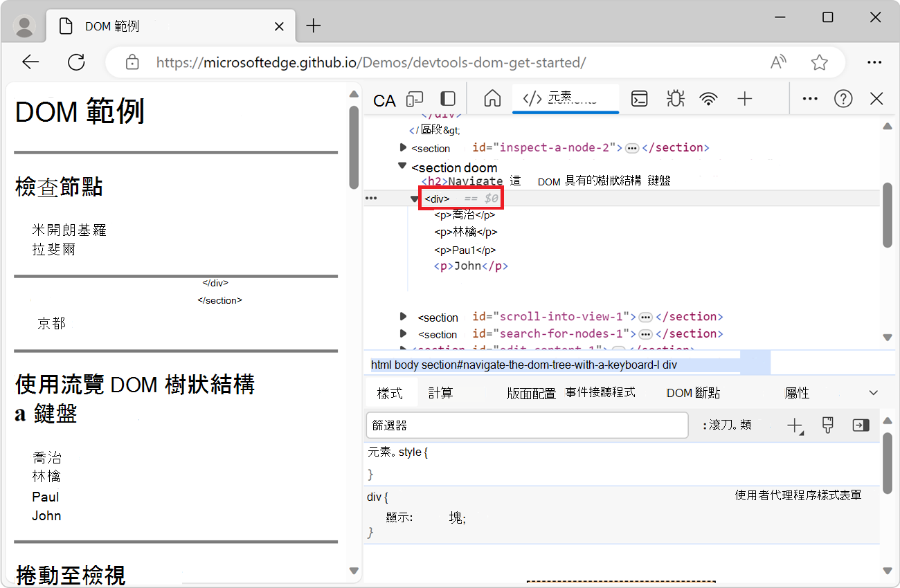Viewport: 900px width, 588px height.
Task: Close the DOM 範例 browser tab
Action: (x=280, y=26)
